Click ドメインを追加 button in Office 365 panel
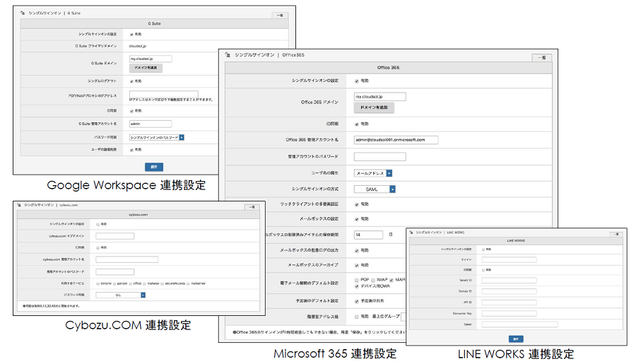This screenshot has height=364, width=636. [374, 107]
